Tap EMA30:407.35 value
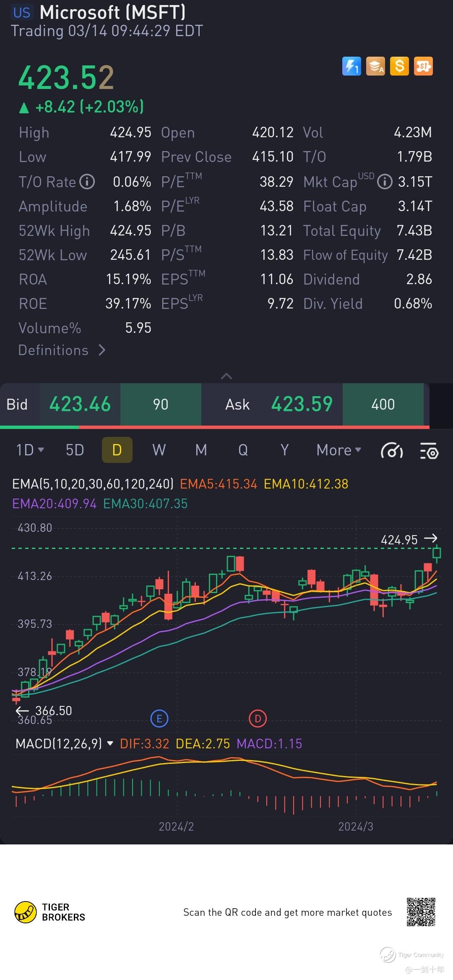Viewport: 453px width, 980px height. [146, 504]
